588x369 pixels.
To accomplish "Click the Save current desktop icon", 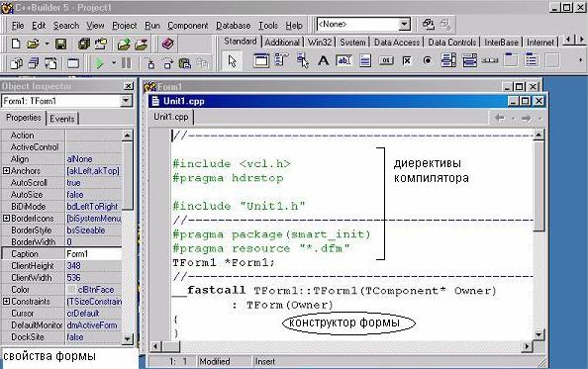I will 428,25.
